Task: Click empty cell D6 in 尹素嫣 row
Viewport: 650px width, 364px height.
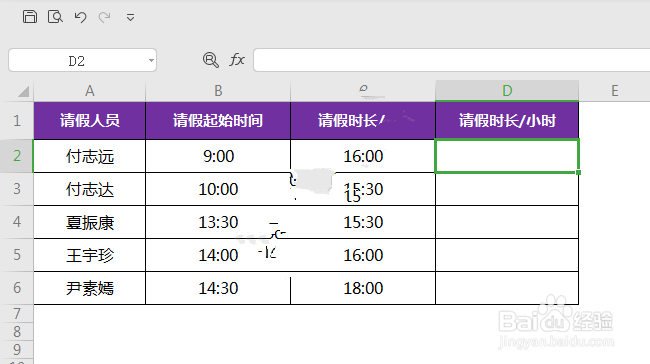Action: [507, 288]
